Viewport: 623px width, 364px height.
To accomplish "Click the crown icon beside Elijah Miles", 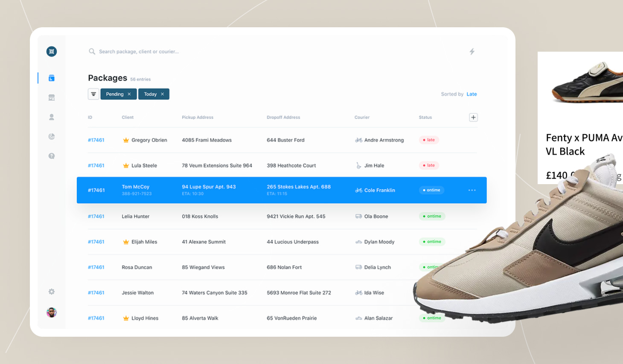I will [126, 242].
